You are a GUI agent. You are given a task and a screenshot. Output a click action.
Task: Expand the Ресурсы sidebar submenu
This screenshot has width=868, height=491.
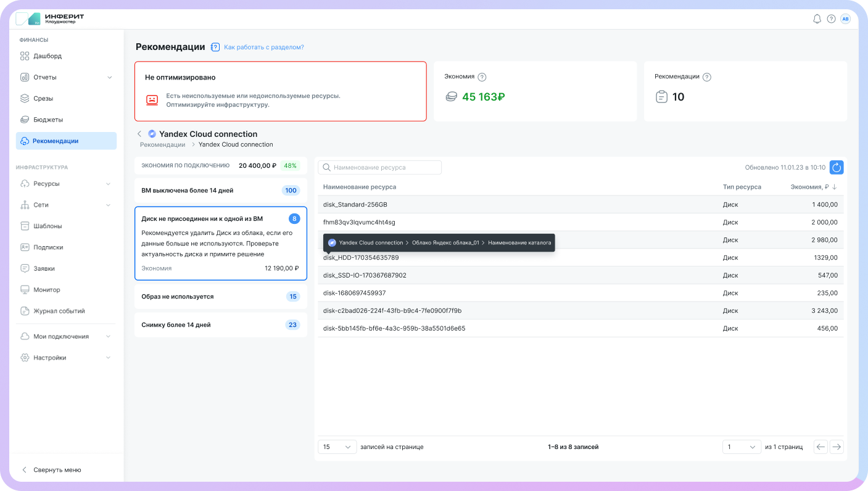pos(108,184)
